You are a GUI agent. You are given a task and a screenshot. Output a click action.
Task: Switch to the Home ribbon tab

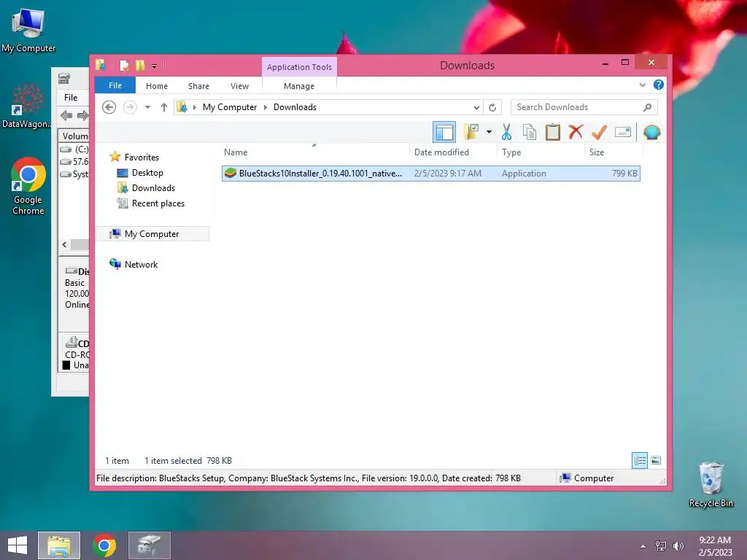pos(157,86)
